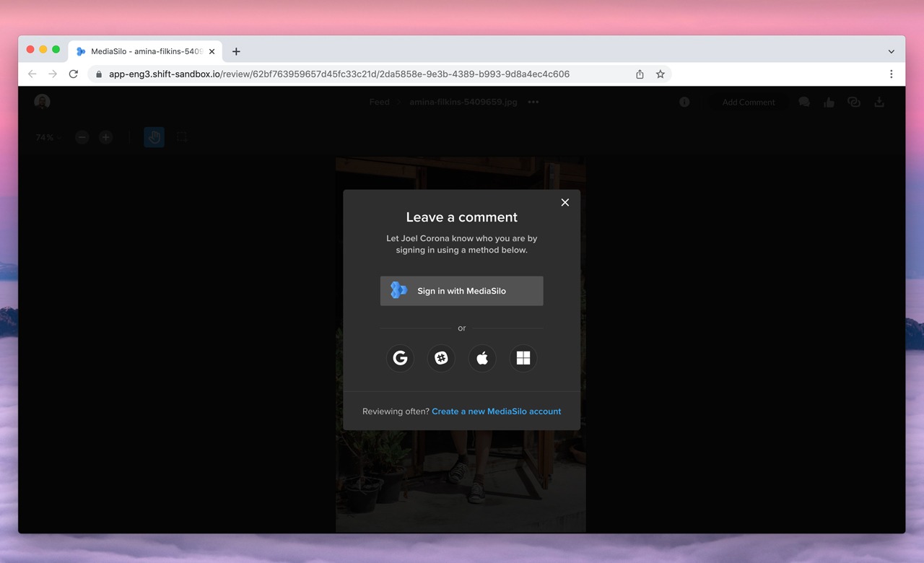This screenshot has width=924, height=563.
Task: Close the Leave a comment dialog
Action: click(x=565, y=202)
